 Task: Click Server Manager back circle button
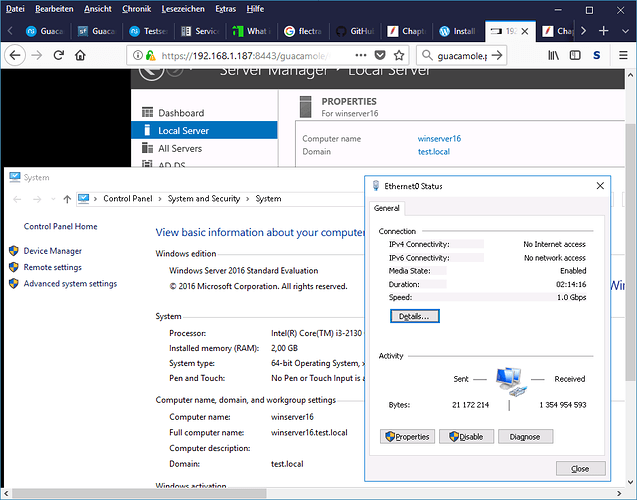[151, 72]
